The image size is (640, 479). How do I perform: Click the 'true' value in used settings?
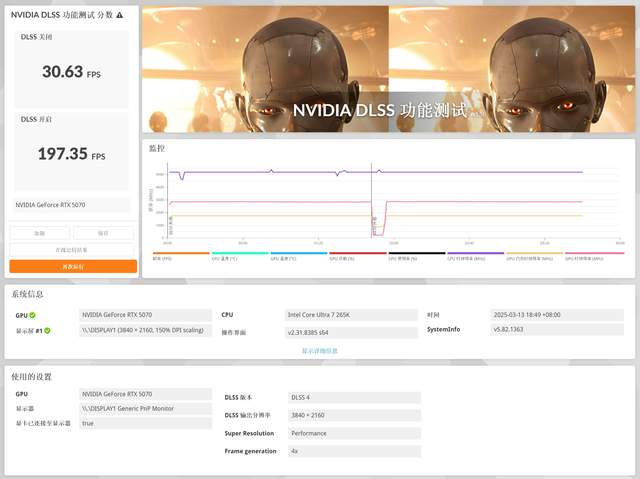pyautogui.click(x=145, y=424)
